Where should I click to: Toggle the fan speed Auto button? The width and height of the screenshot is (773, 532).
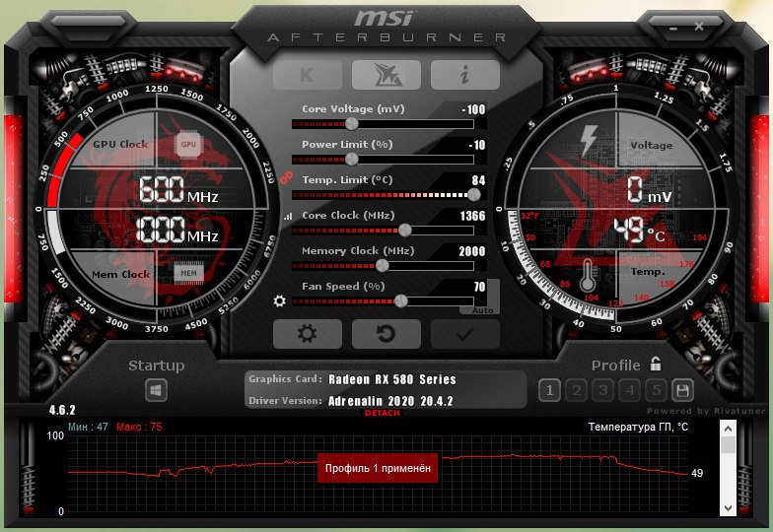(x=482, y=310)
